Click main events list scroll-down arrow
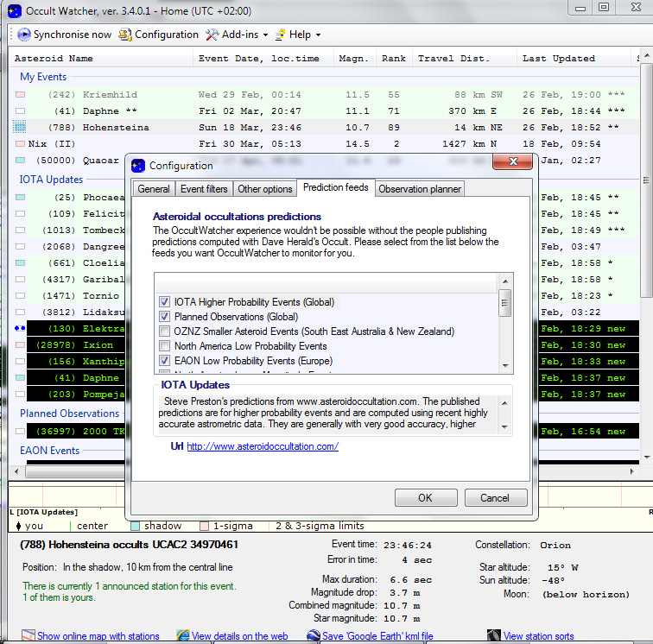The width and height of the screenshot is (653, 644). tap(647, 457)
